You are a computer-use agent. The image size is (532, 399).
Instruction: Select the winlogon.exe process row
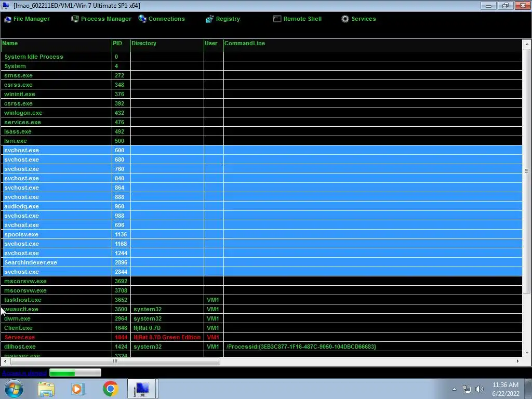261,113
